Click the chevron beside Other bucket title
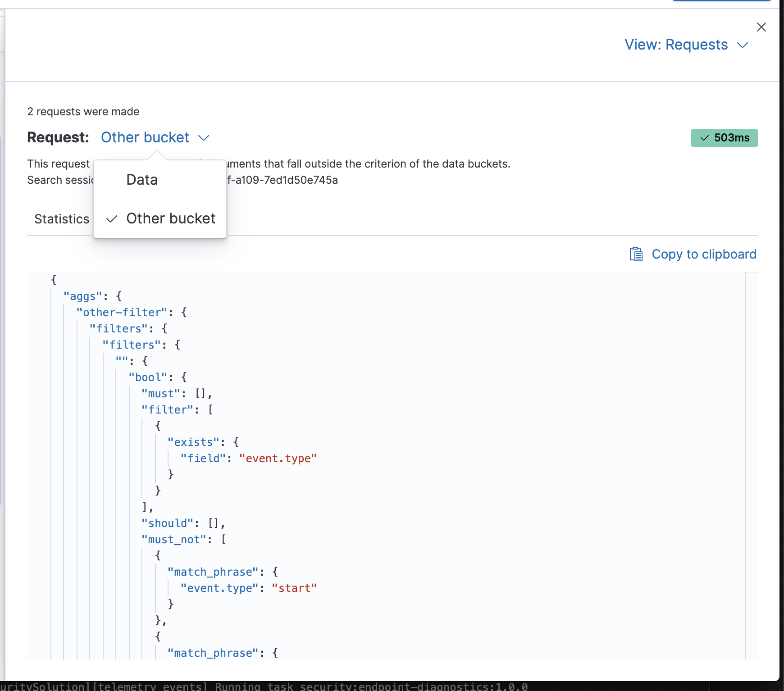Viewport: 784px width, 691px height. [x=204, y=138]
